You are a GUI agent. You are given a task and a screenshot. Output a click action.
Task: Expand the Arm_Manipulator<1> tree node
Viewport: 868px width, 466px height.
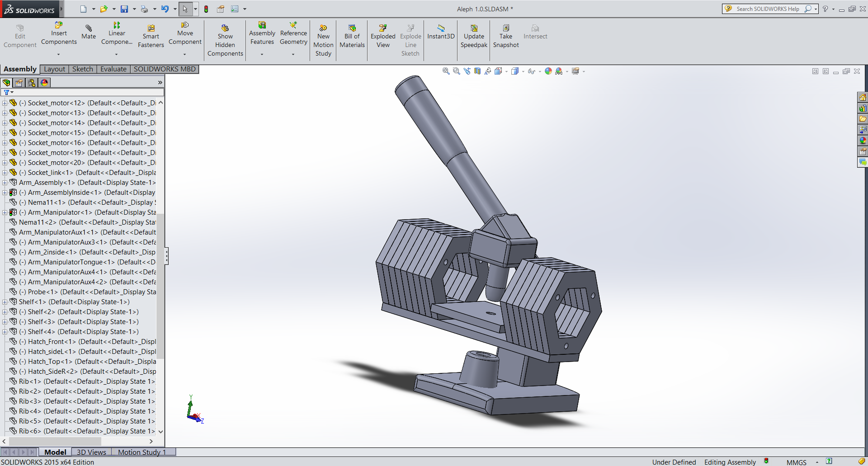pyautogui.click(x=5, y=212)
